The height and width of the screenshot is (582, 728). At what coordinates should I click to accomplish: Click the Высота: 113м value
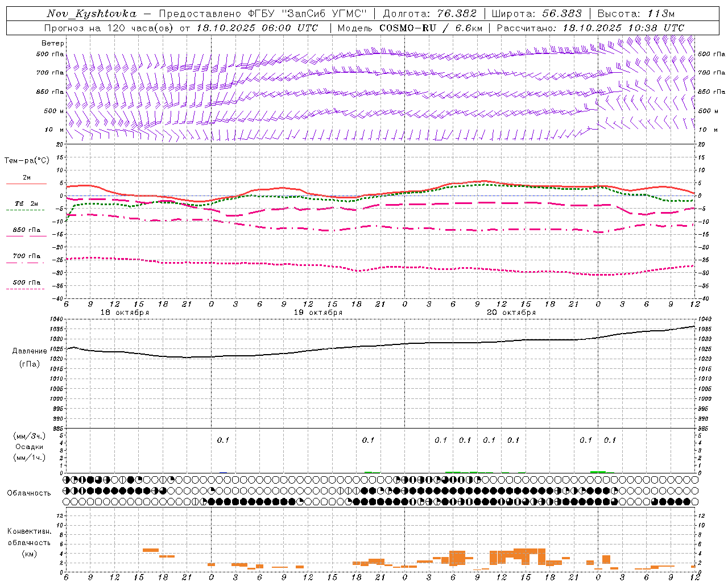tap(636, 14)
